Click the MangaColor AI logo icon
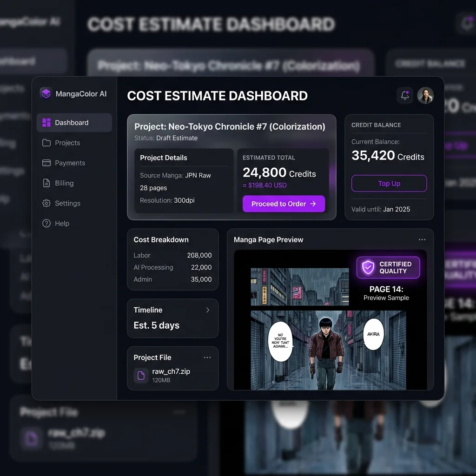This screenshot has width=476, height=476. (46, 93)
